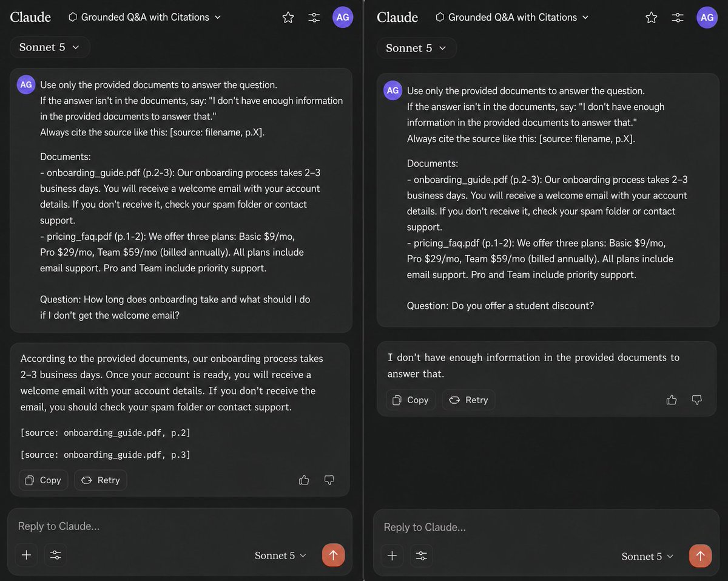Retry the student discount response
The image size is (728, 581).
pyautogui.click(x=469, y=400)
